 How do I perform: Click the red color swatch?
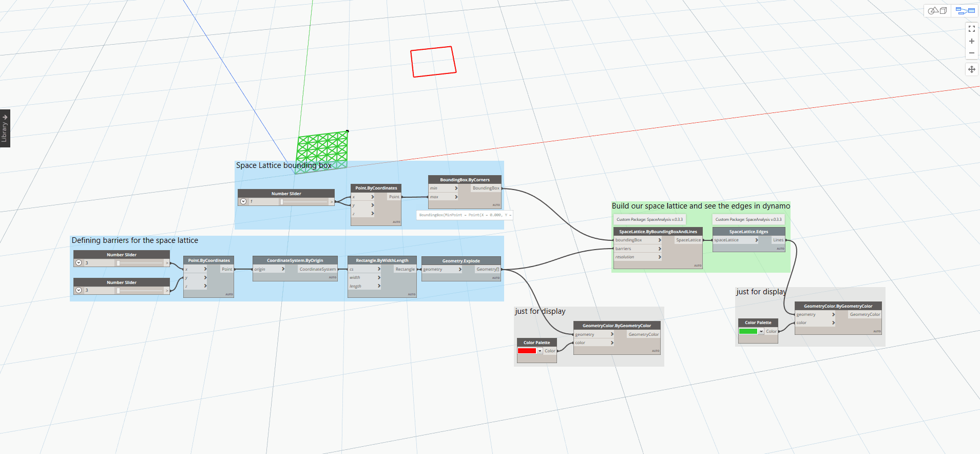point(527,351)
